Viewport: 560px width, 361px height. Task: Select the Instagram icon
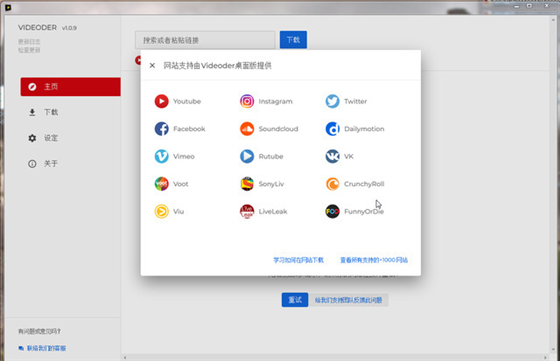click(247, 101)
